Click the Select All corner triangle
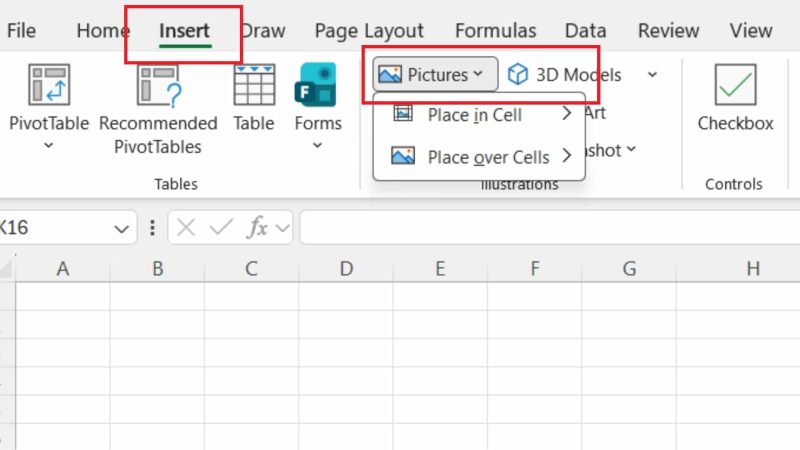This screenshot has height=450, width=800. click(x=6, y=269)
